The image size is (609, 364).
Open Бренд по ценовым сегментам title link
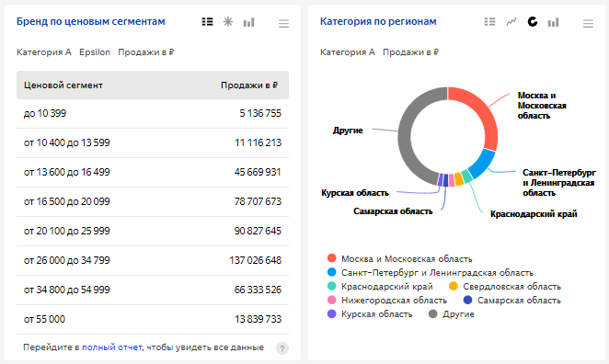click(x=91, y=21)
